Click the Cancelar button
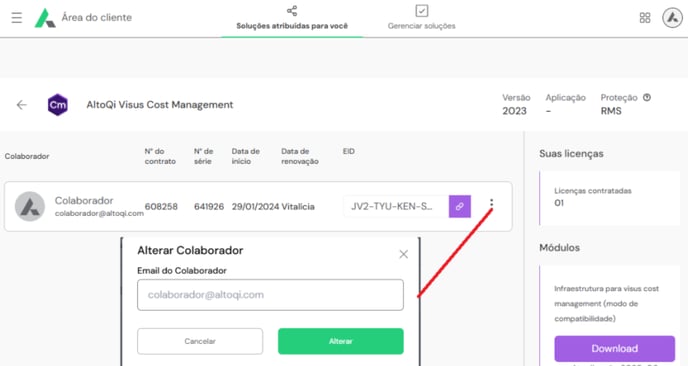The image size is (688, 366). click(200, 341)
